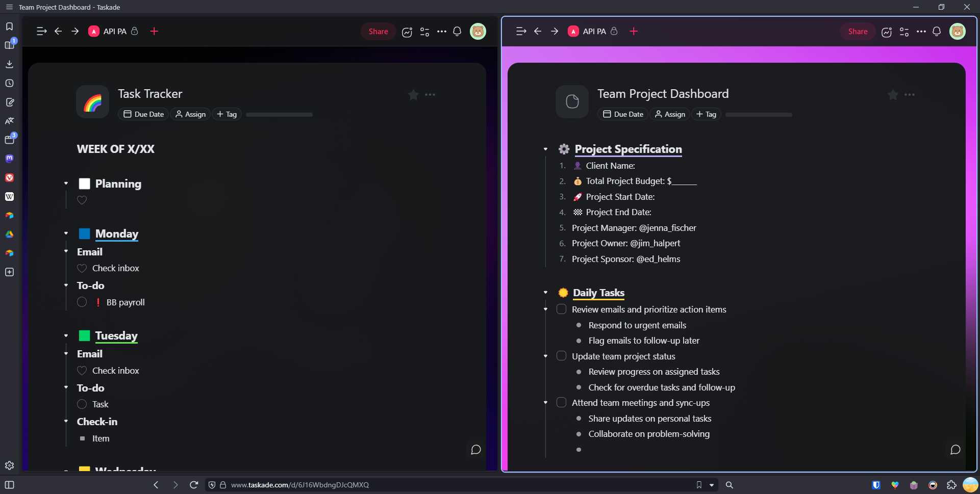Open downloads panel in browser sidebar
980x494 pixels.
point(9,64)
